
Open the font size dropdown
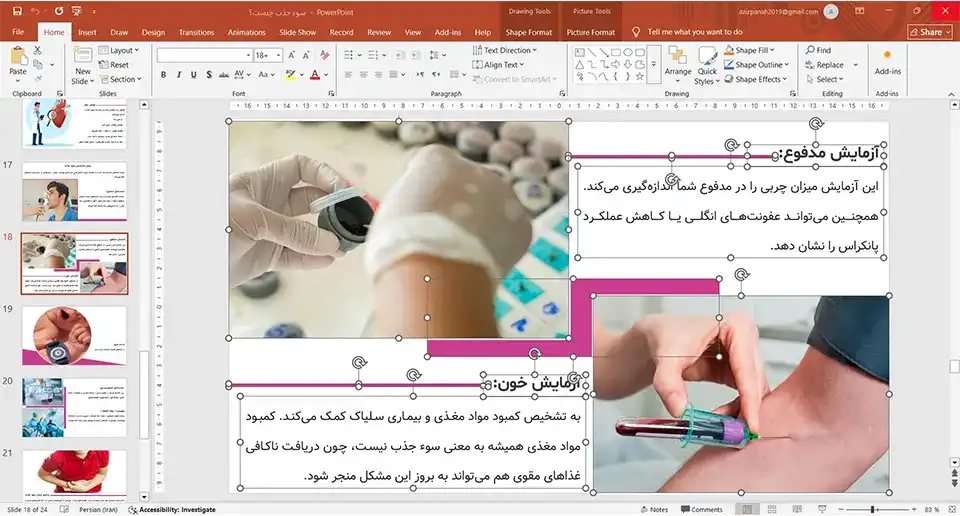click(279, 55)
